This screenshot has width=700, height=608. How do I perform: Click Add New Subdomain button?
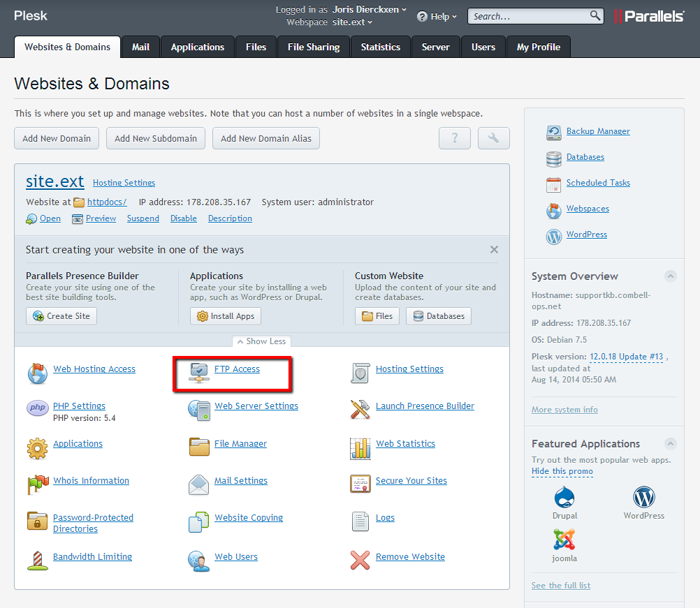point(156,138)
